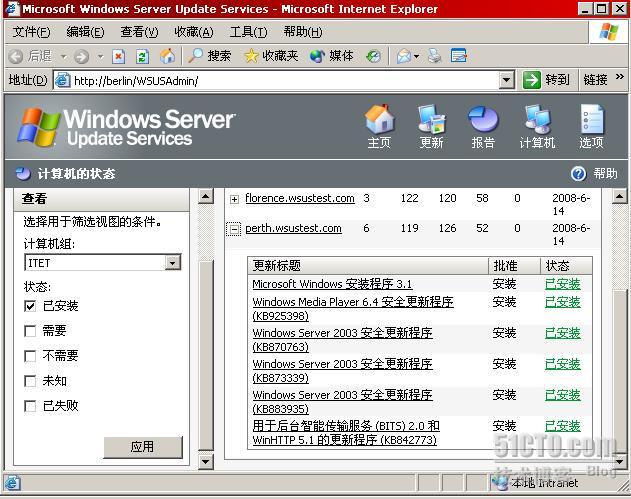This screenshot has width=631, height=499.
Task: Open the Help (帮助) menu
Action: [x=303, y=31]
